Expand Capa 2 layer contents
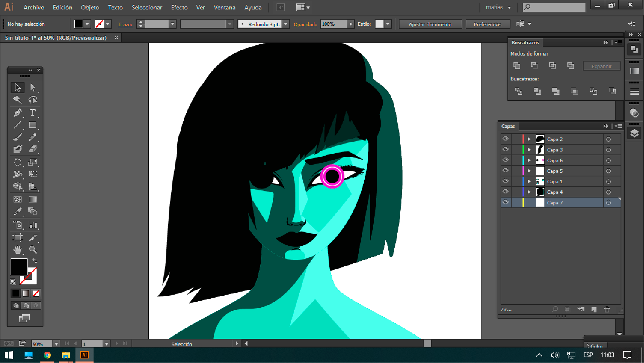 point(529,139)
